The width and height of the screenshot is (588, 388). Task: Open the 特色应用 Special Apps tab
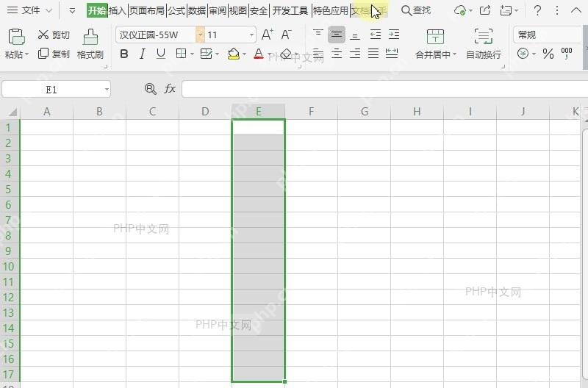(330, 10)
